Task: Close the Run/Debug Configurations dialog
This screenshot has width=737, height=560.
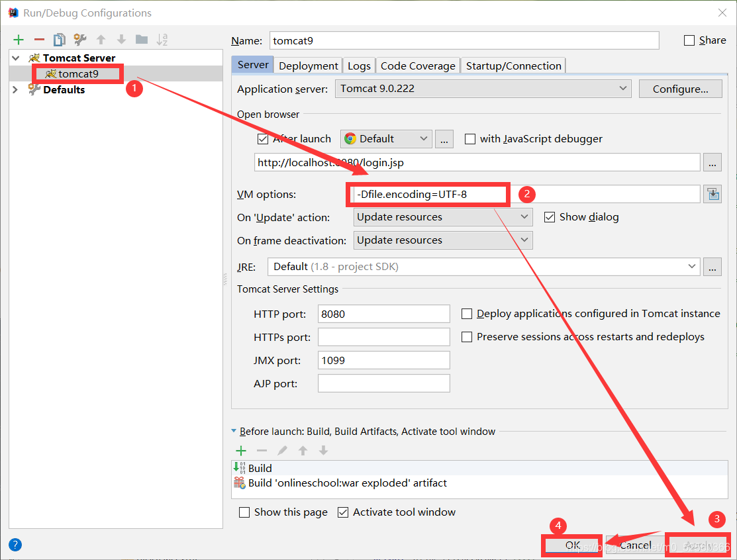Action: pos(722,13)
